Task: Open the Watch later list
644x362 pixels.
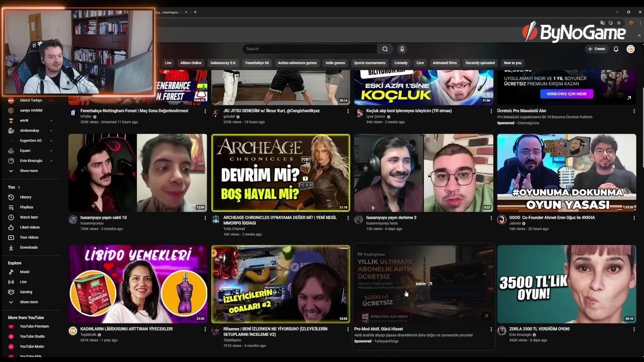Action: [29, 217]
